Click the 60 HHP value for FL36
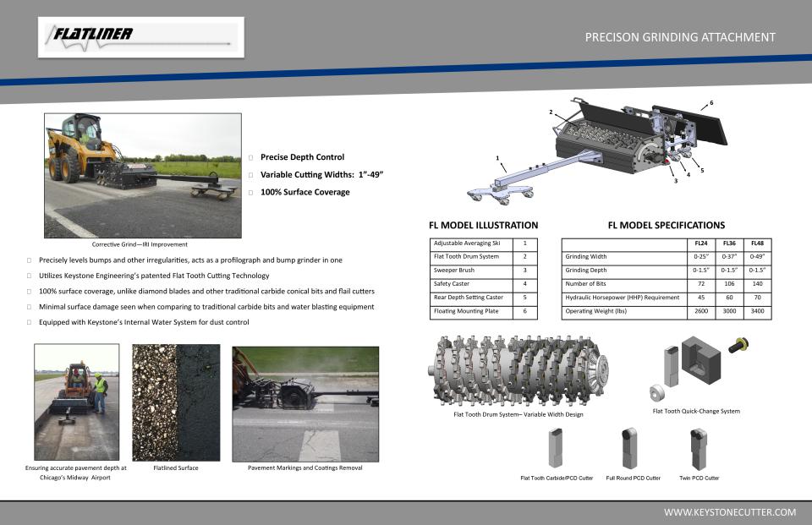 tap(729, 298)
